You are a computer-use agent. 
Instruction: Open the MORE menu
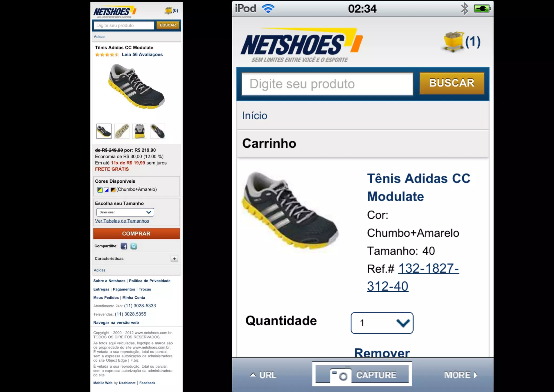(x=461, y=375)
